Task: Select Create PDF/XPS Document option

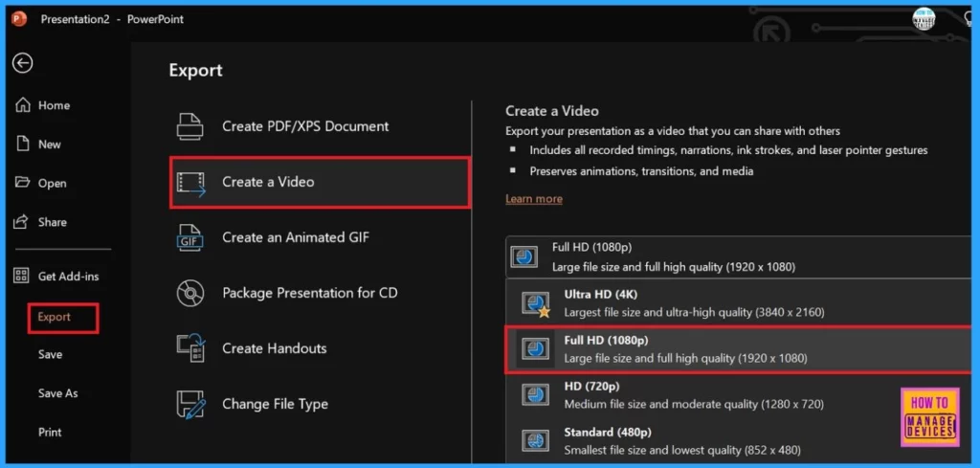Action: tap(320, 126)
